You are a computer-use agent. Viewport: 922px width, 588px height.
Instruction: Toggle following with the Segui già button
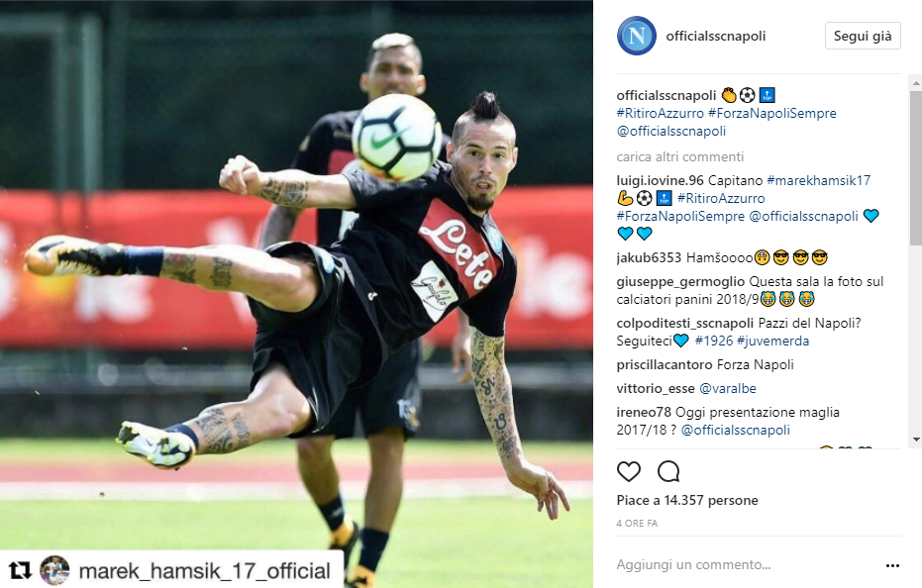(863, 36)
